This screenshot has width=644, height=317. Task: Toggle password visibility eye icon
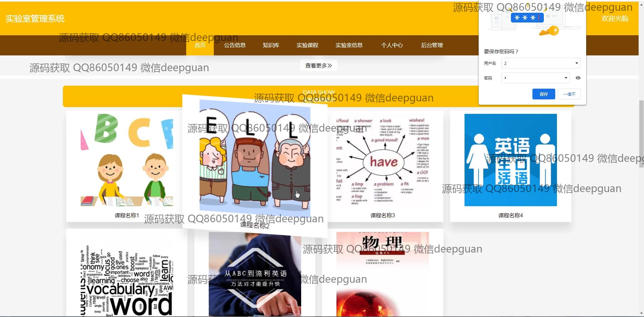pos(578,78)
